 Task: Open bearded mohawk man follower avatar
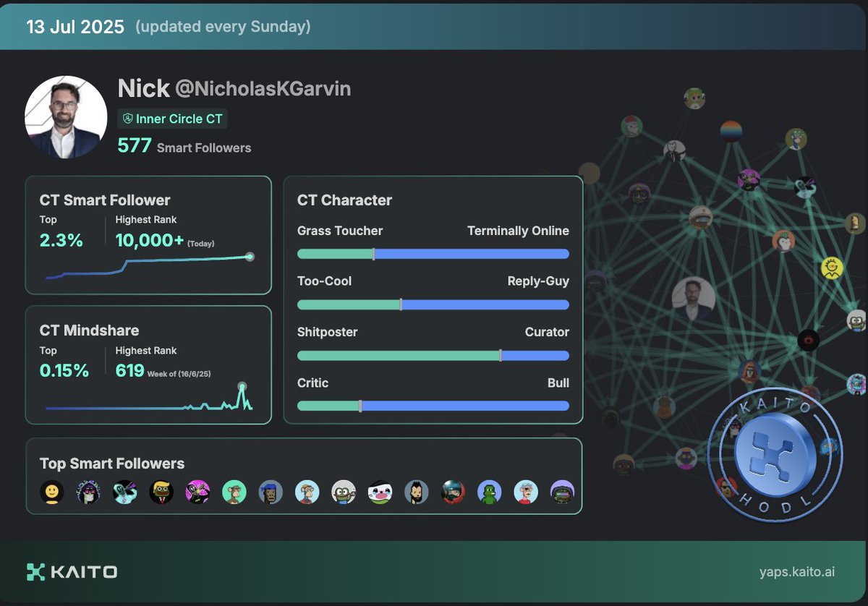417,492
